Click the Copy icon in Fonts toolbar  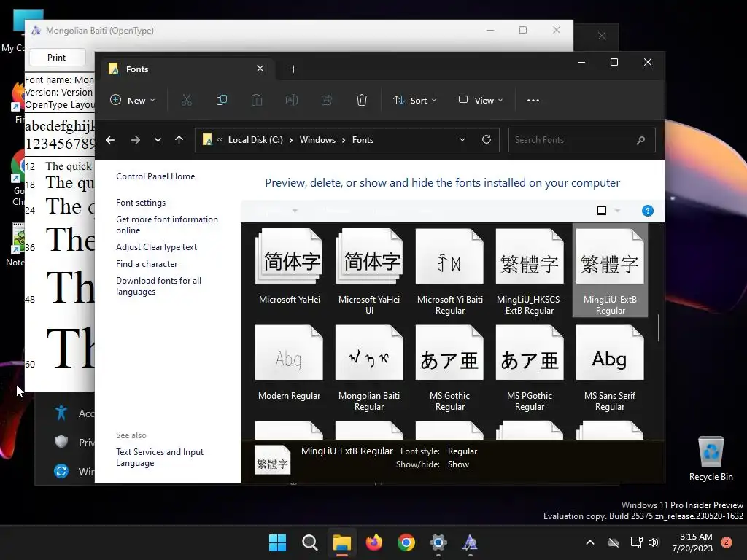tap(222, 100)
